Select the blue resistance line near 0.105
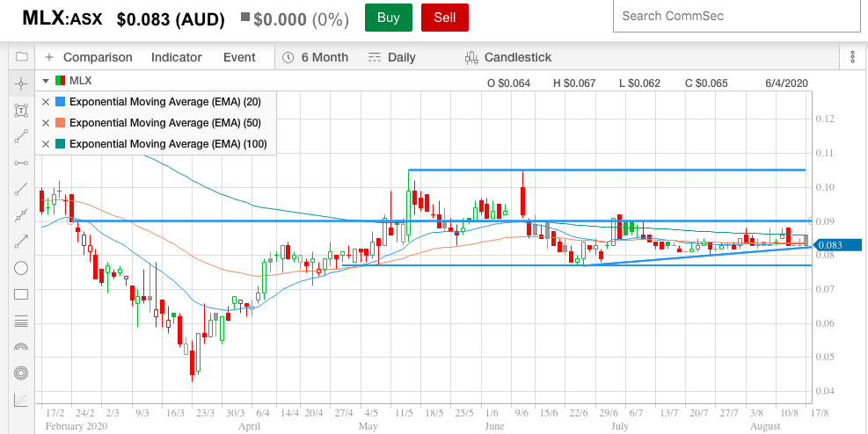 pos(606,170)
